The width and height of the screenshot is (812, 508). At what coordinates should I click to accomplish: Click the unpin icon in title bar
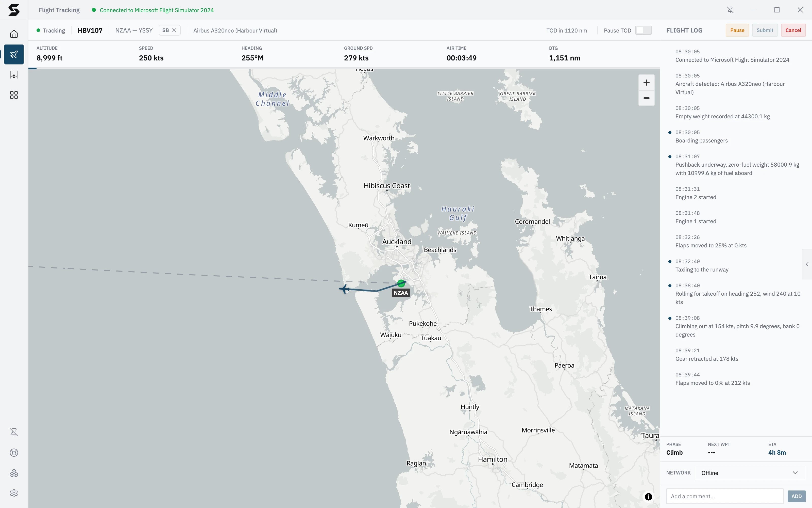(730, 10)
